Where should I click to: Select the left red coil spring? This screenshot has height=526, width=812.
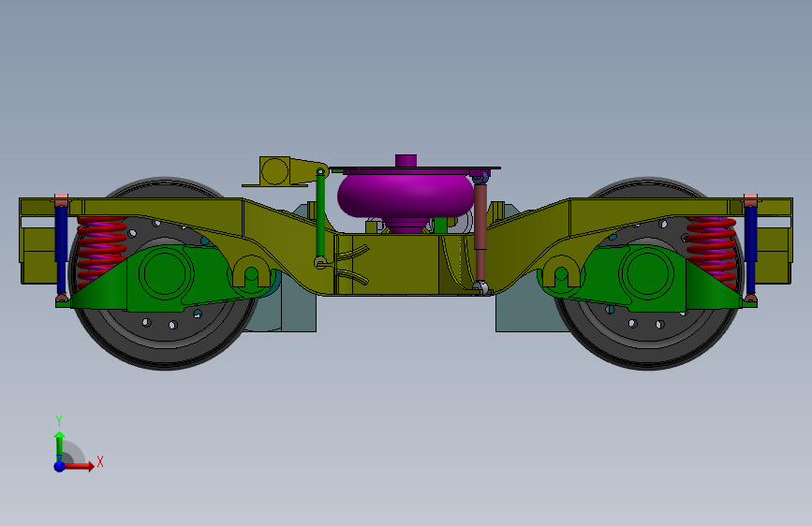(101, 251)
